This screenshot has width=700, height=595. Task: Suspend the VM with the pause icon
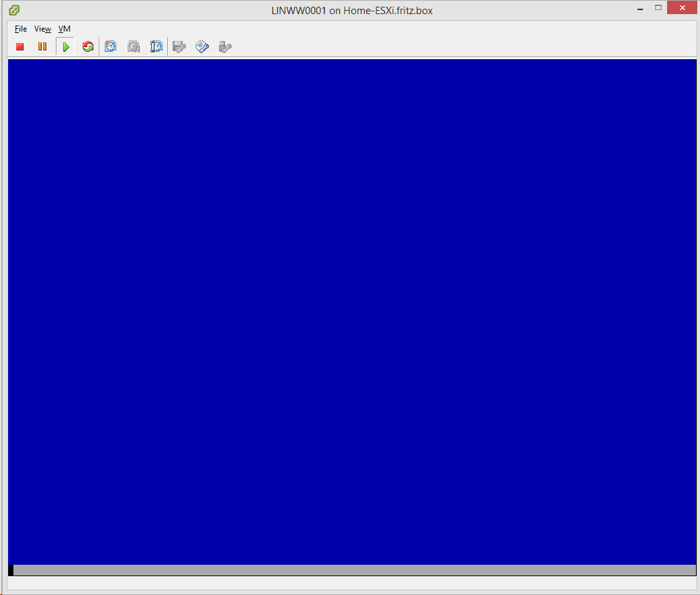[x=42, y=47]
